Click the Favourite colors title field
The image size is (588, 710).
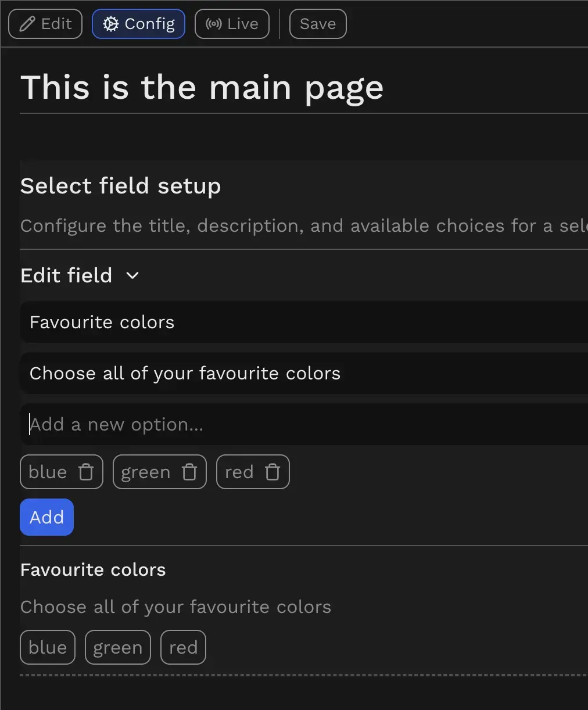coord(232,322)
